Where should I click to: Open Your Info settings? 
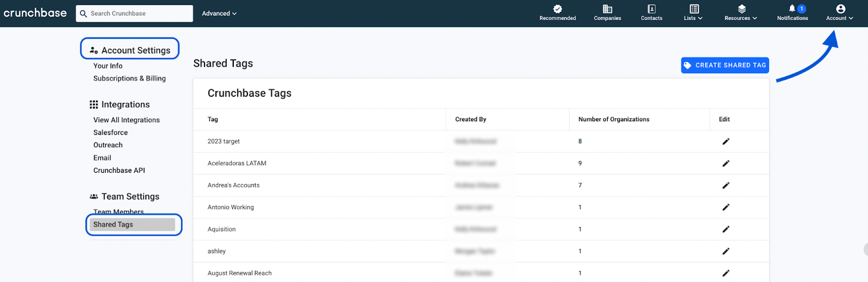click(108, 66)
